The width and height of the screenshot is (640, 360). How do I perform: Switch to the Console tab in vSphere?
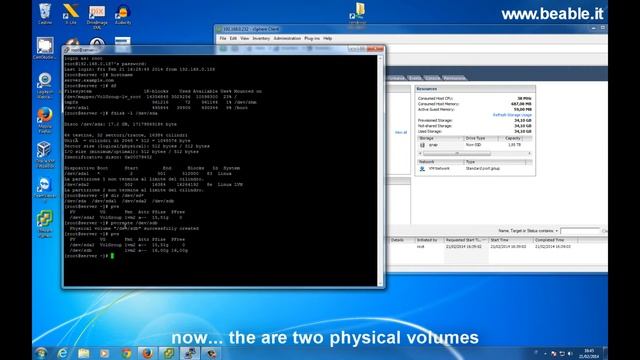point(432,78)
